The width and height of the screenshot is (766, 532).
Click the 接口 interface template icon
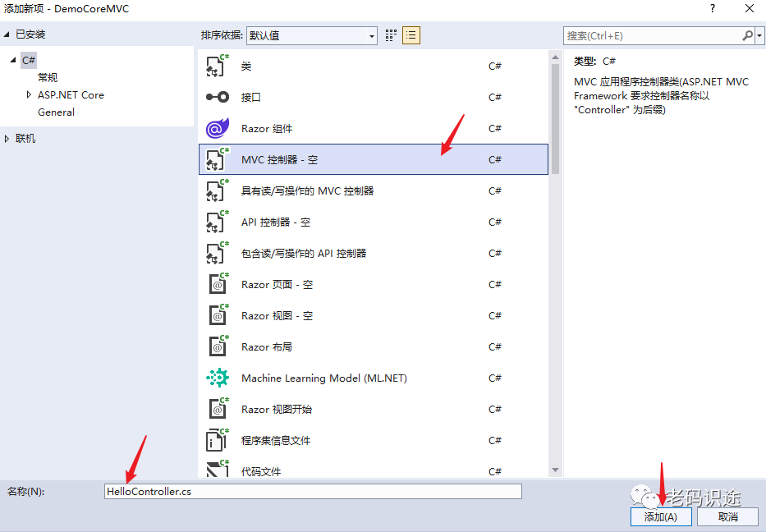point(218,97)
